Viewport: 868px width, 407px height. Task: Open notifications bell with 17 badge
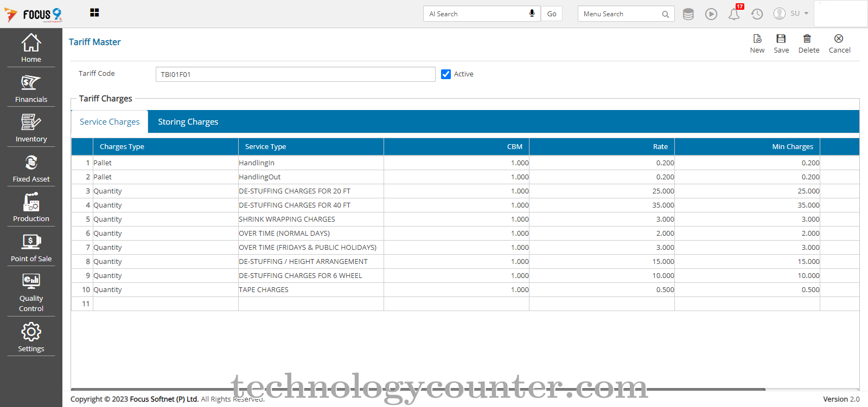tap(735, 13)
